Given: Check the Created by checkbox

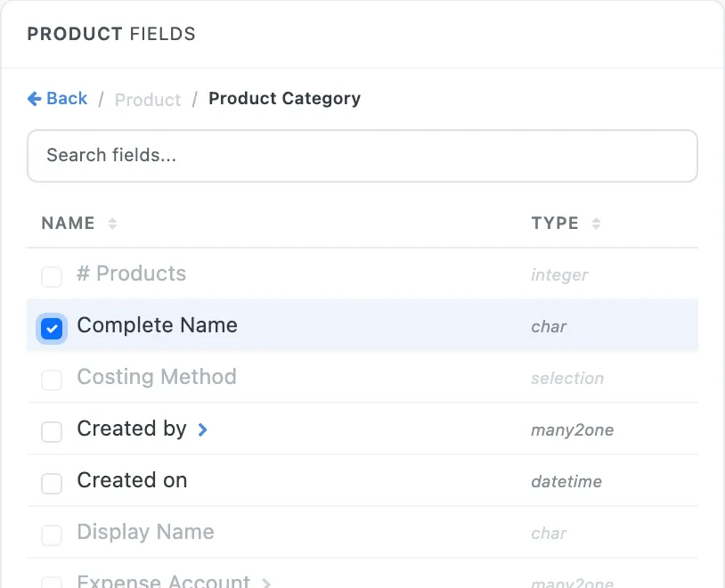Looking at the screenshot, I should (x=52, y=432).
